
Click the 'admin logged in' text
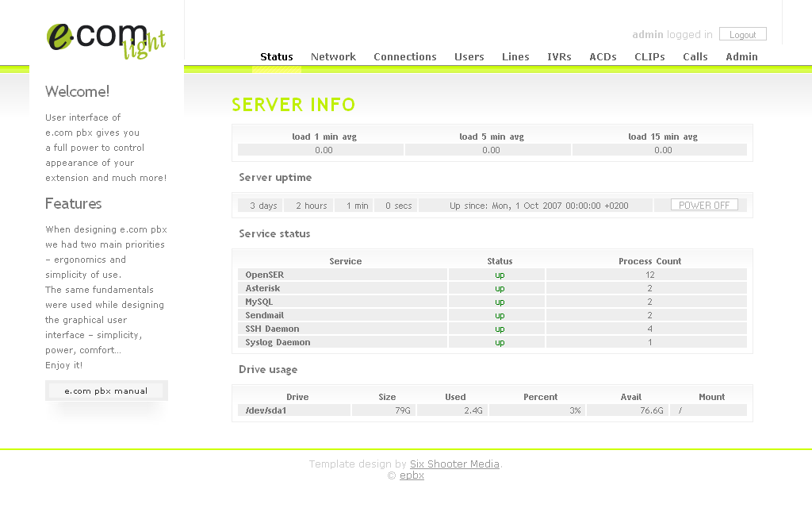(672, 35)
